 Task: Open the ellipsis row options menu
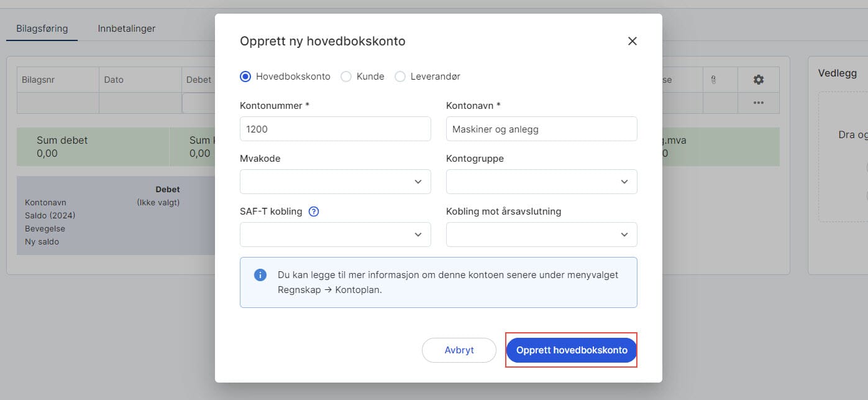[x=758, y=103]
